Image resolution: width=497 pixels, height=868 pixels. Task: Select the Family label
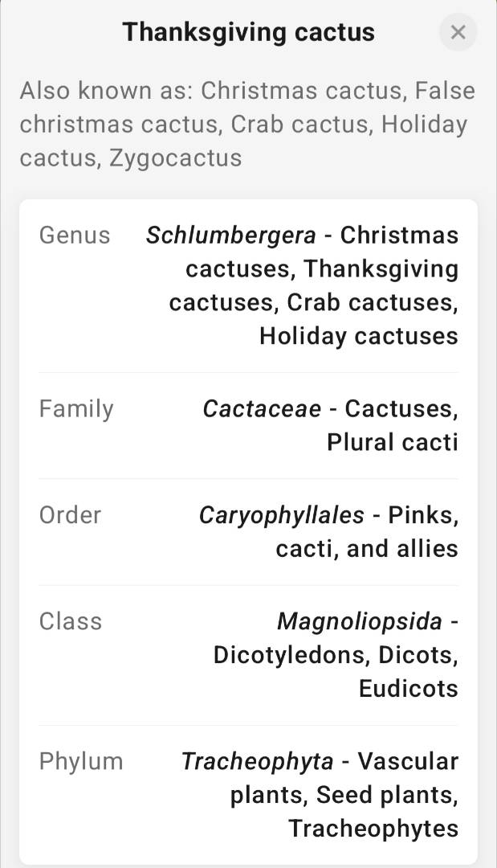[x=76, y=409]
